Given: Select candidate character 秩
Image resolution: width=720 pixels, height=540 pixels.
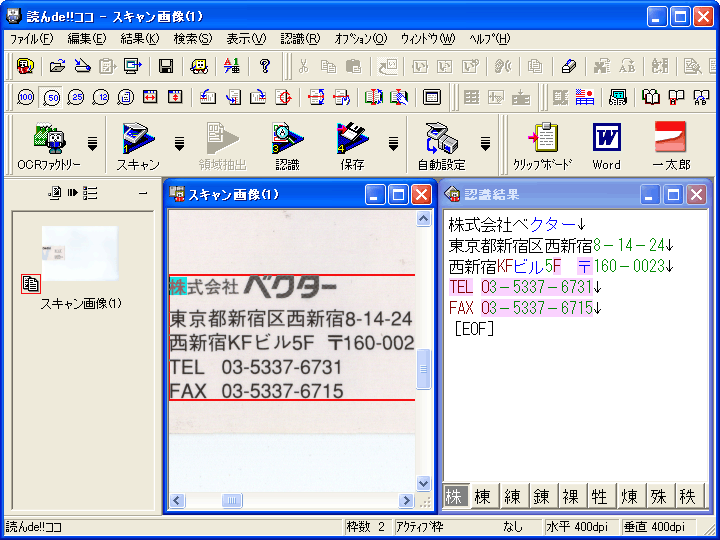Looking at the screenshot, I should tap(688, 496).
